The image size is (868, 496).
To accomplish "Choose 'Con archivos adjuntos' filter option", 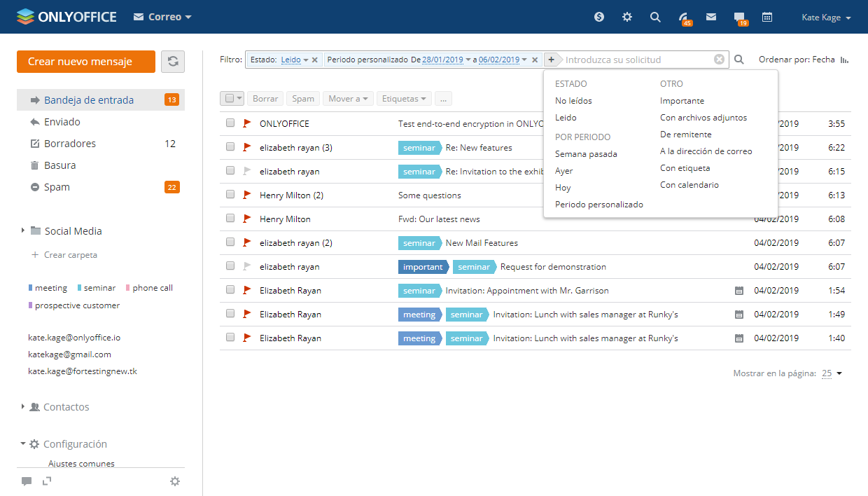I will coord(703,118).
